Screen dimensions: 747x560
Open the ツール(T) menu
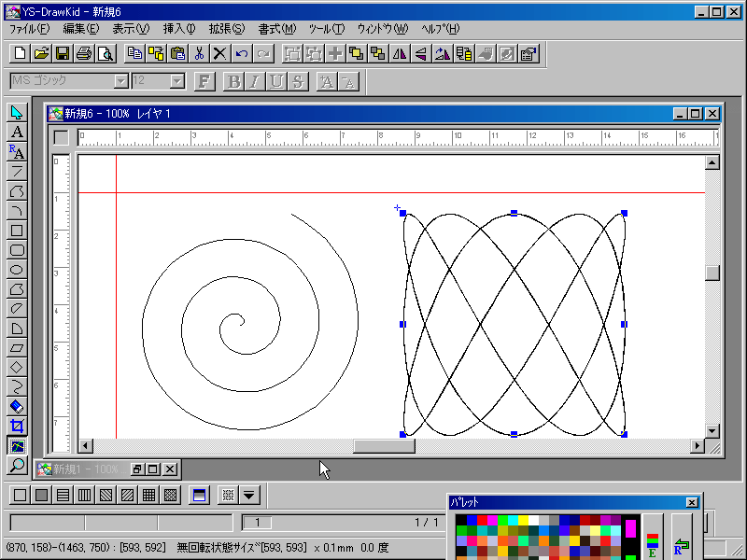326,29
